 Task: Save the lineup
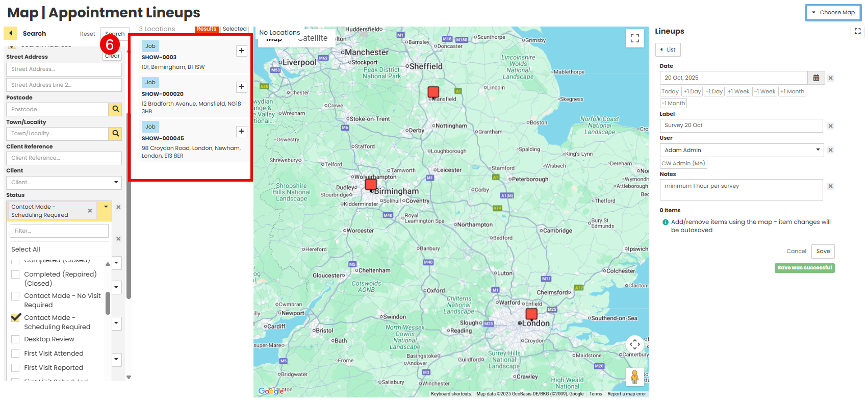click(x=823, y=252)
